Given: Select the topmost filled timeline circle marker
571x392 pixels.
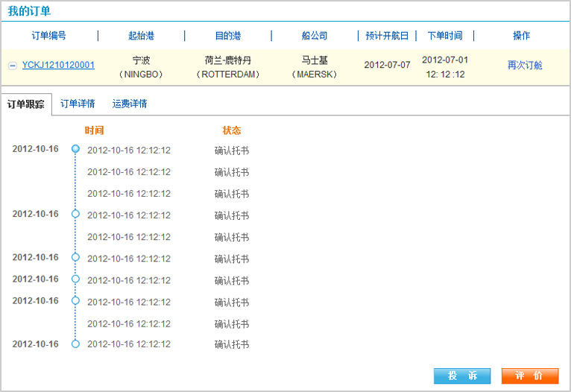Looking at the screenshot, I should [75, 149].
